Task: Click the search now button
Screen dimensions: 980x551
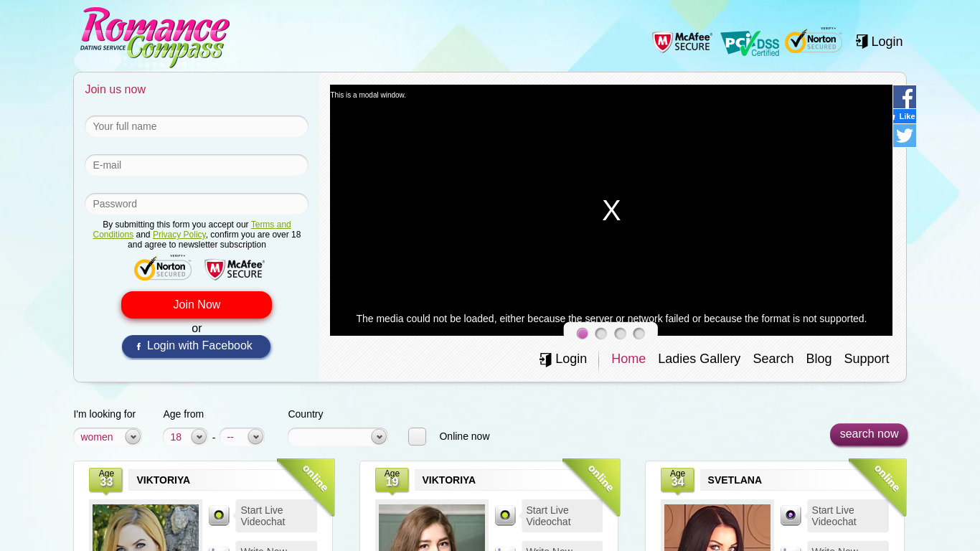Action: (869, 434)
